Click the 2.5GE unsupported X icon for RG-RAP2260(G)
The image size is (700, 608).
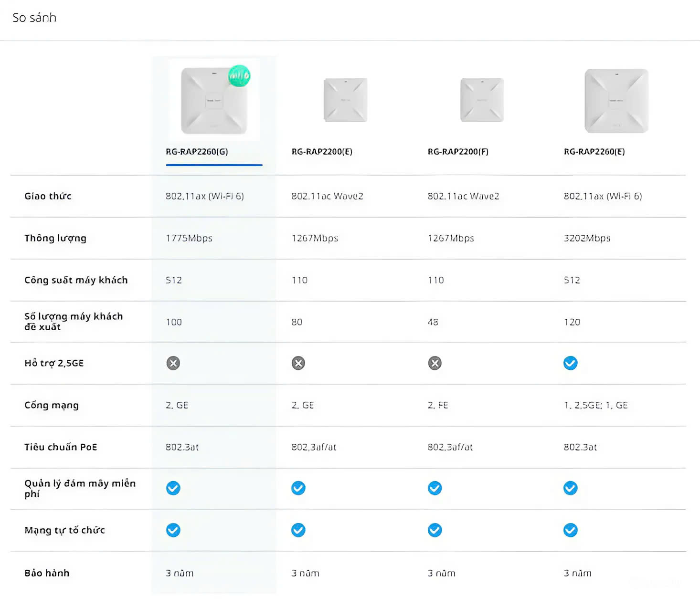click(173, 364)
